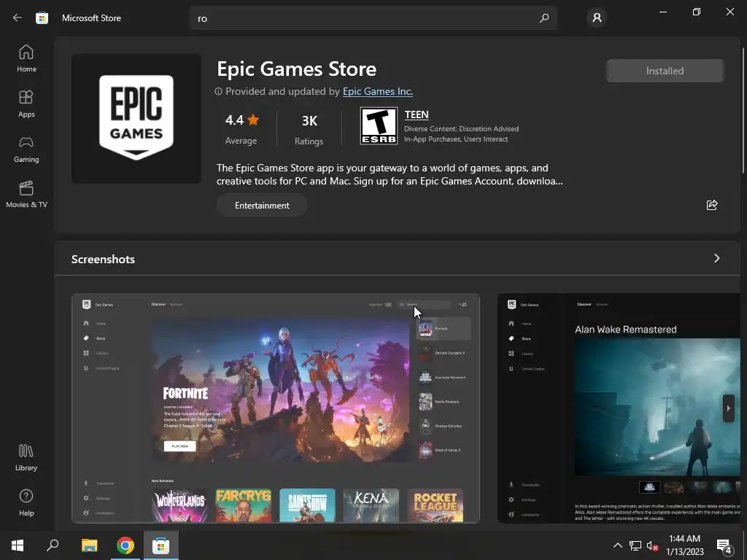Click the Screenshots section heading
Viewport: 747px width, 560px height.
(103, 259)
